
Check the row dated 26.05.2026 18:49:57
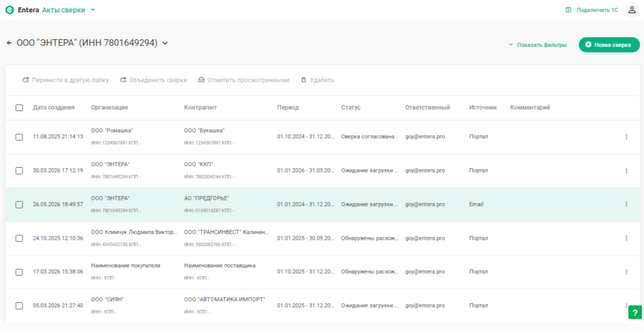(19, 204)
